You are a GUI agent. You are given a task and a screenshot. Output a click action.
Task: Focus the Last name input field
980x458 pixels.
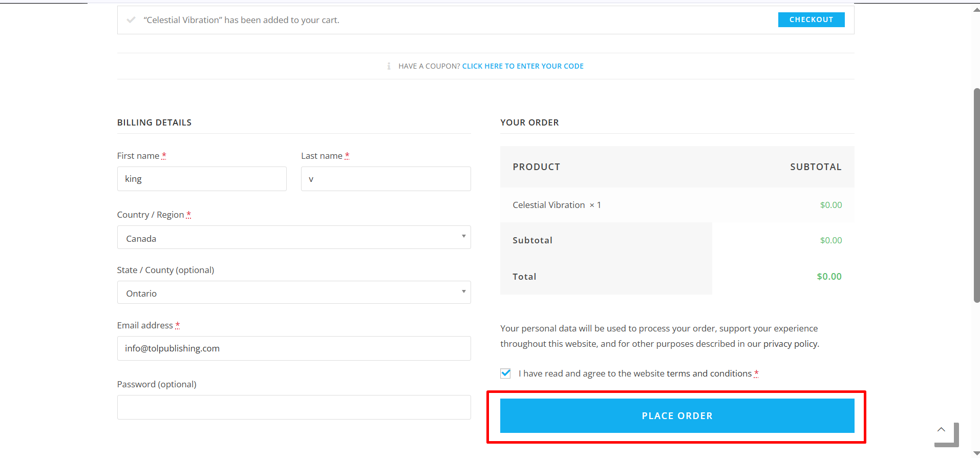coord(386,179)
